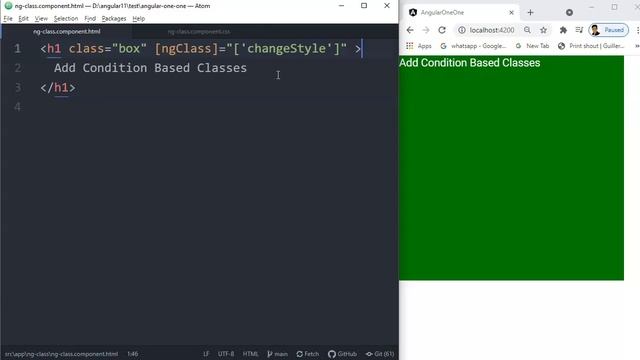Open the Packages menu in Atom
Image resolution: width=640 pixels, height=360 pixels.
114,18
